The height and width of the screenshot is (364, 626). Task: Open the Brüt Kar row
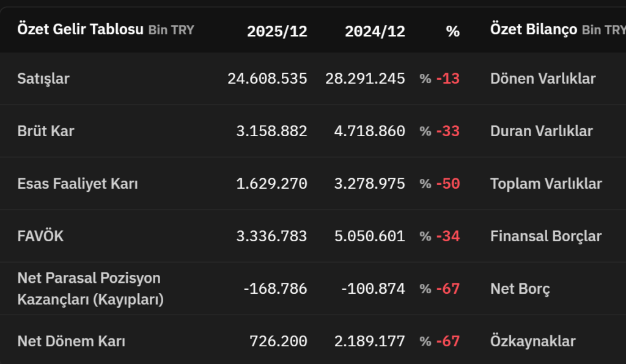46,131
